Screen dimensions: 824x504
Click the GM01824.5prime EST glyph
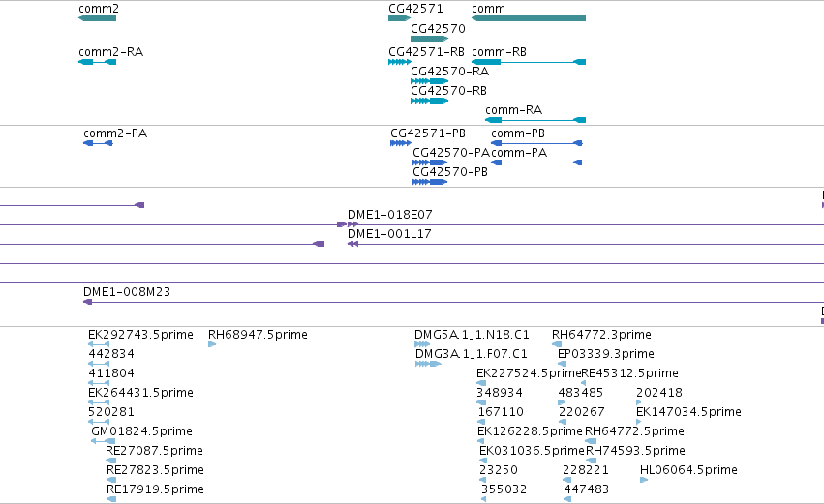tap(103, 441)
